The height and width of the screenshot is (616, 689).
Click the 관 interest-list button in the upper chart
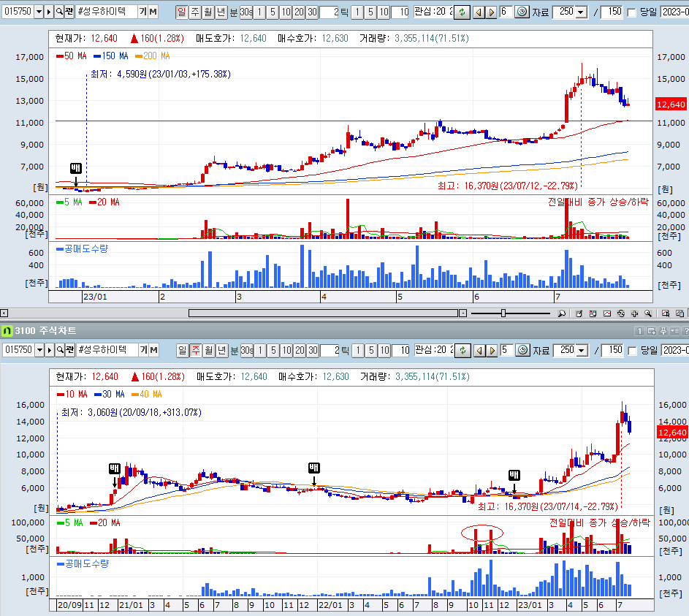point(69,12)
